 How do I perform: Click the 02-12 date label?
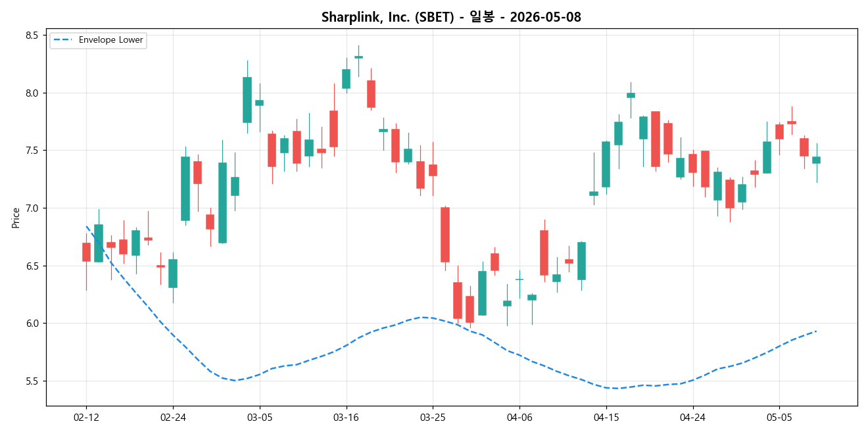coord(86,418)
